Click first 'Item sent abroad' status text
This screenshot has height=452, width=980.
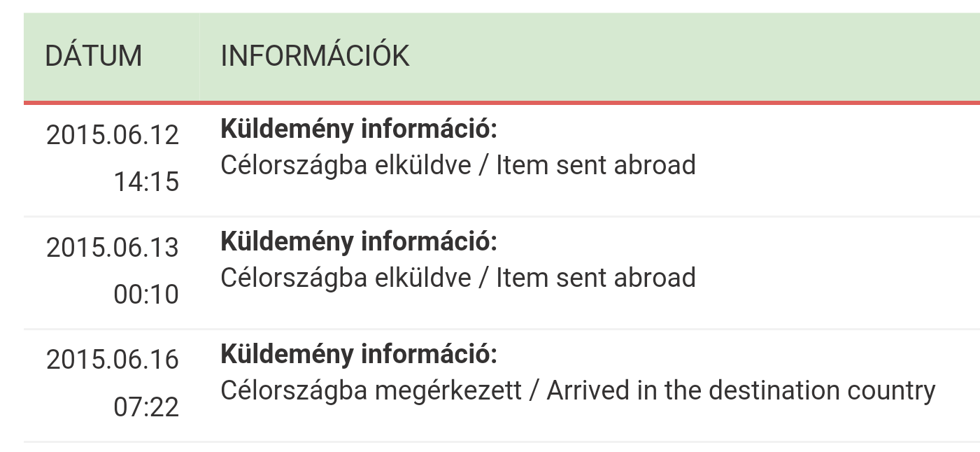coord(596,165)
